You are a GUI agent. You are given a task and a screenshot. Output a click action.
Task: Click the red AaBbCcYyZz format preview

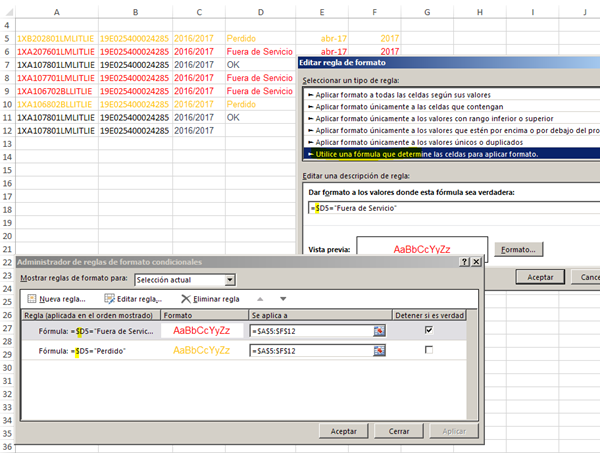(x=421, y=249)
